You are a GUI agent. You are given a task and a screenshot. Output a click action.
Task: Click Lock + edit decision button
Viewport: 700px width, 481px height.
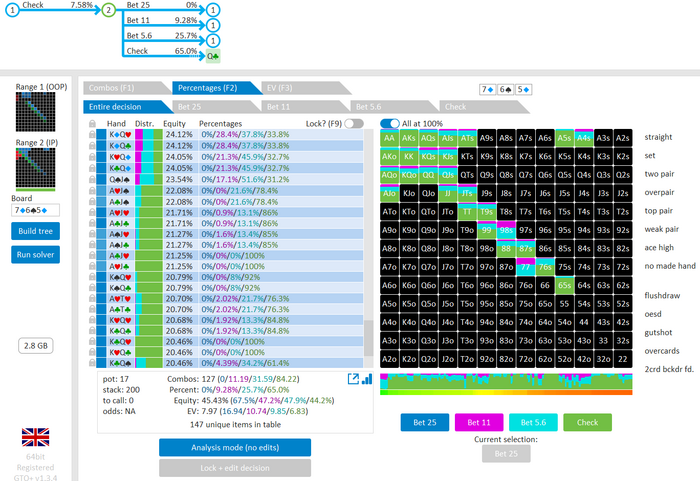point(235,468)
